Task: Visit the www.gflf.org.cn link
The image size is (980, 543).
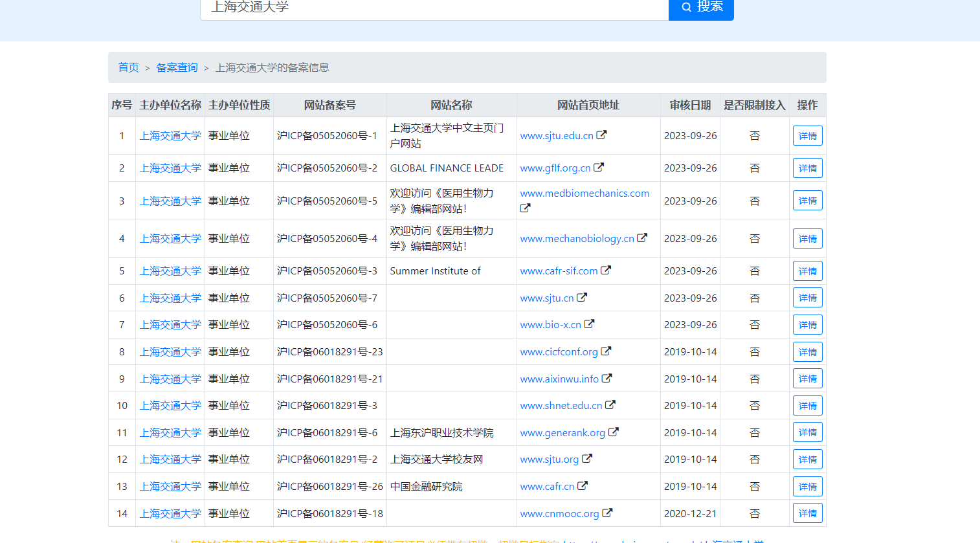Action: [x=555, y=168]
